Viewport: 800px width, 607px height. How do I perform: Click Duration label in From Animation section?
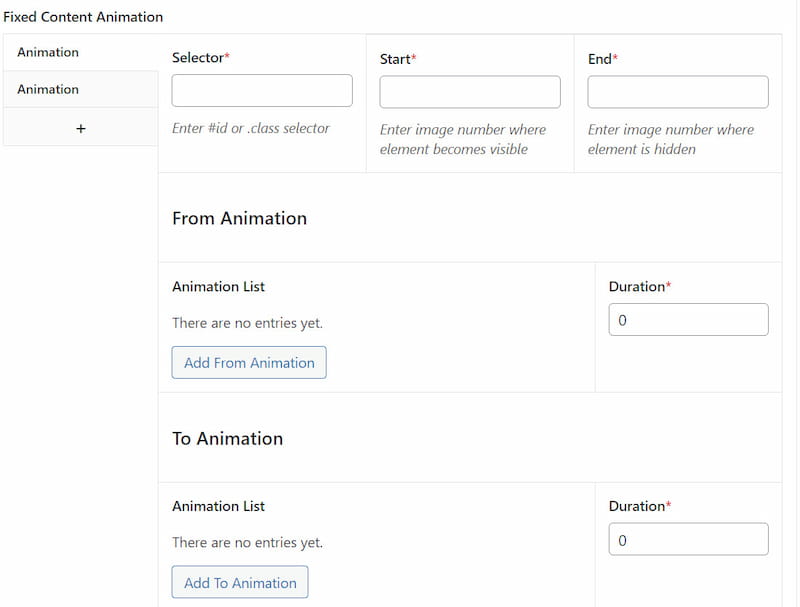640,287
